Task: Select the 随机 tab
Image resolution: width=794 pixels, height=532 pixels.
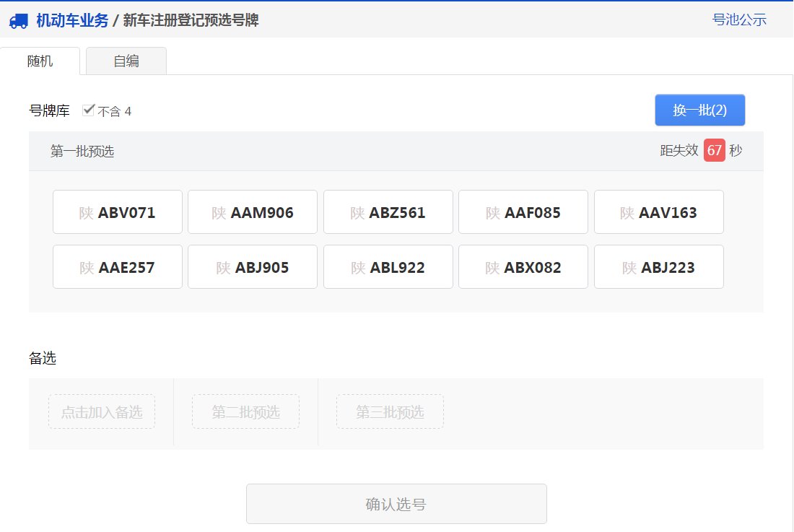Action: pos(41,61)
